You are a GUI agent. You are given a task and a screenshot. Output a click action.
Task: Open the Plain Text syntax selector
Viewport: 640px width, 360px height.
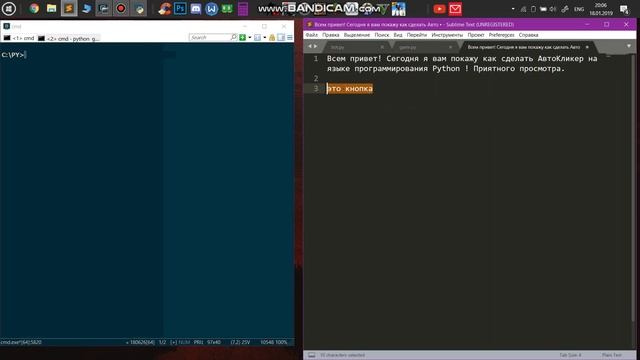click(x=611, y=355)
